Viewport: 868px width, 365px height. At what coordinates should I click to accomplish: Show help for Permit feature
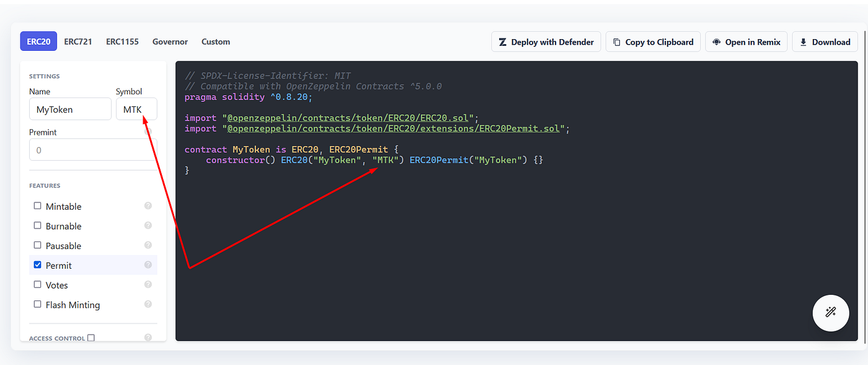point(148,264)
